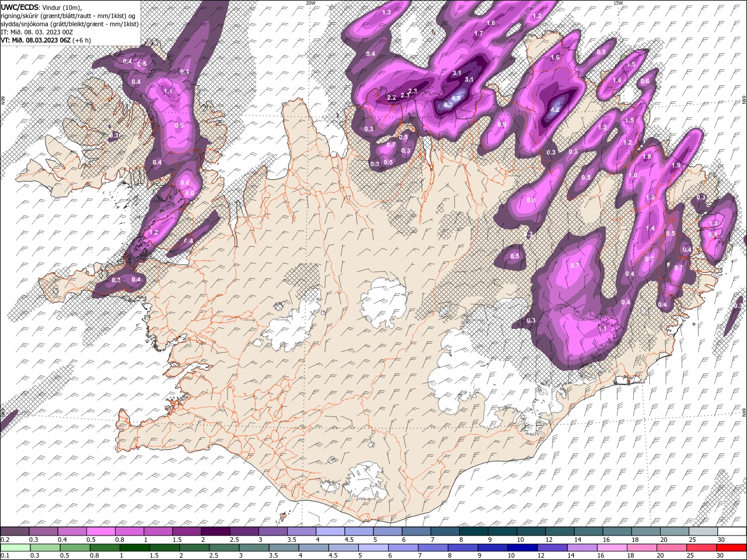Select the bright pink 0.5 snow legend swatch

[102, 531]
